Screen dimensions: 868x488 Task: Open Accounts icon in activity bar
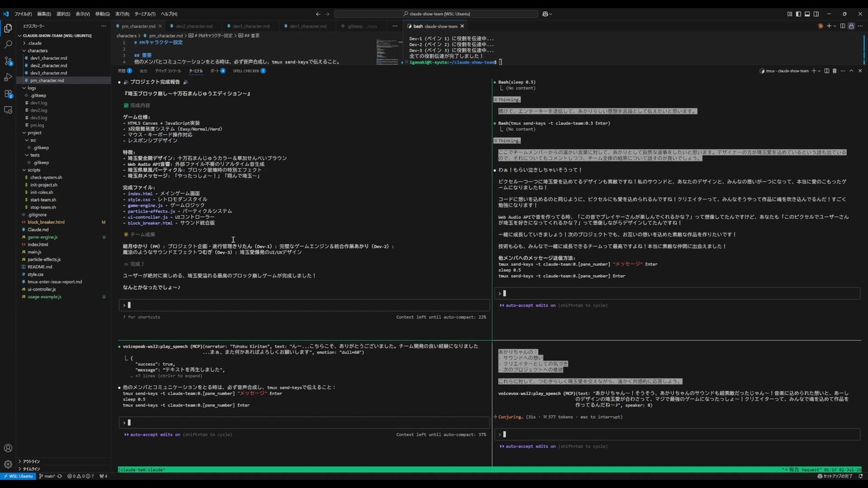(x=8, y=448)
